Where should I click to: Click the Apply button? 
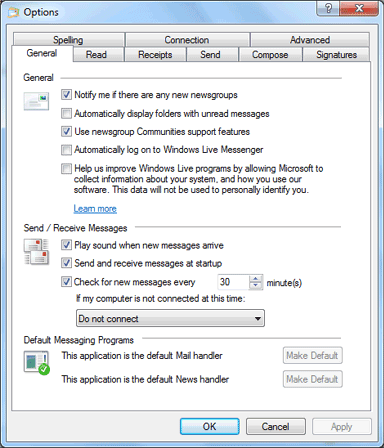coord(342,426)
